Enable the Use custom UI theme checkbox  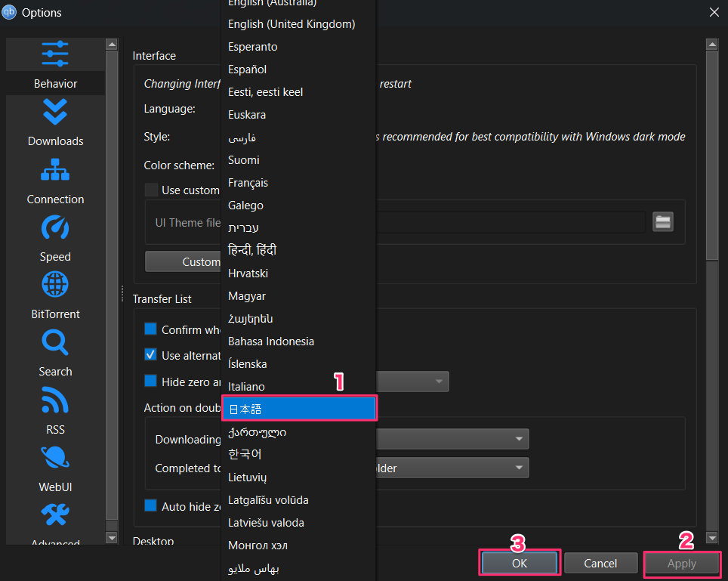click(151, 190)
